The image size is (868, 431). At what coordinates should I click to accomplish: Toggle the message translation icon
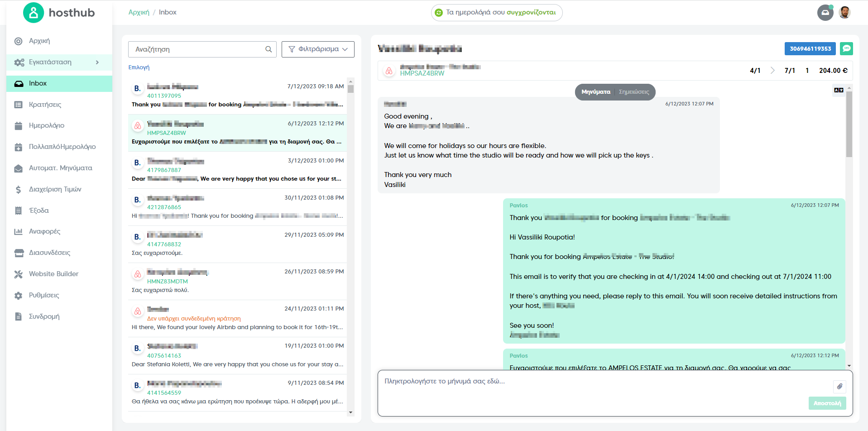click(839, 90)
